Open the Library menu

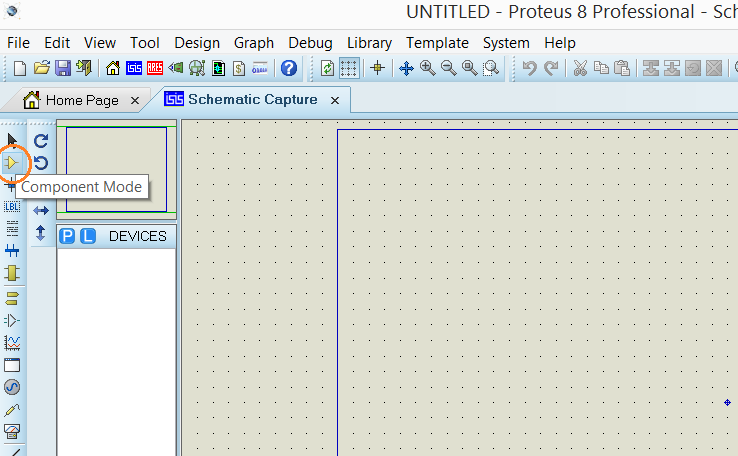coord(369,43)
